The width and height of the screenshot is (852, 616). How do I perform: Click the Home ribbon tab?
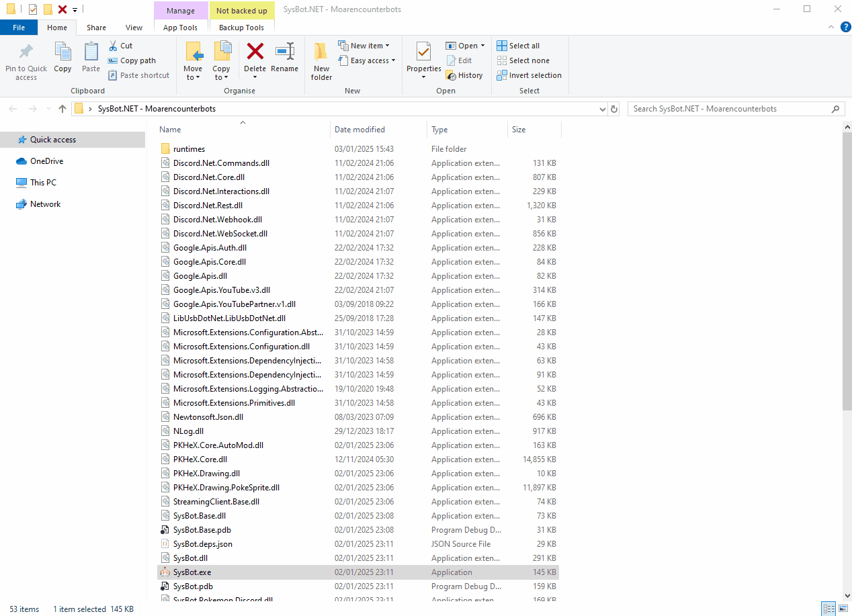tap(57, 28)
